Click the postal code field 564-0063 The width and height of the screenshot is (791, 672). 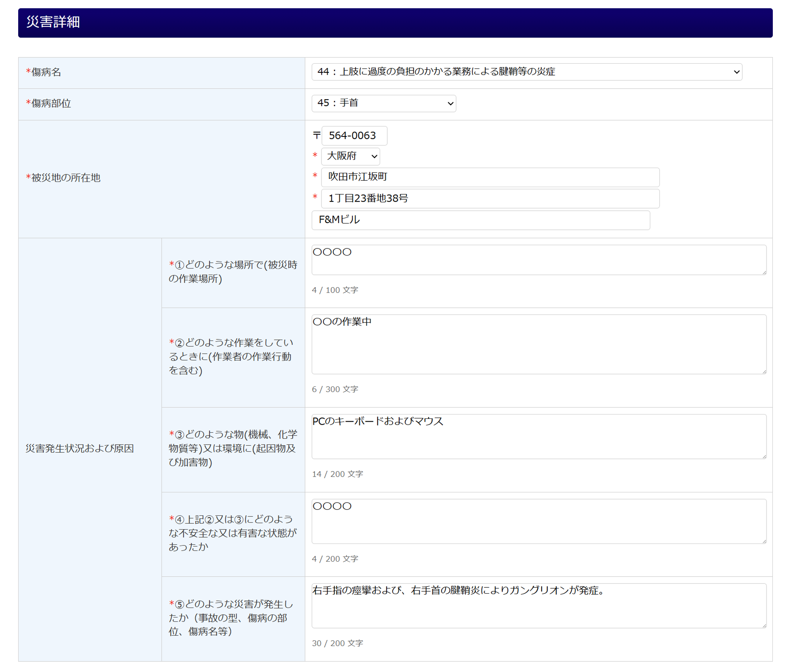354,136
